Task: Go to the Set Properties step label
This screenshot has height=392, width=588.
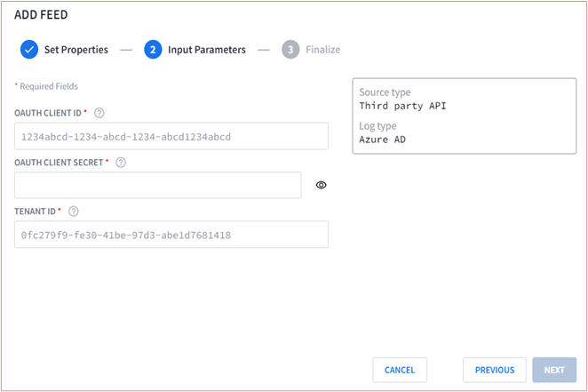Action: [x=76, y=50]
